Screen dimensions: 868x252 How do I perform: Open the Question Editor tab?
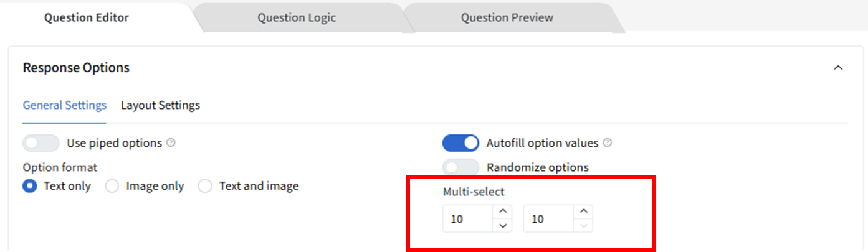tap(86, 17)
